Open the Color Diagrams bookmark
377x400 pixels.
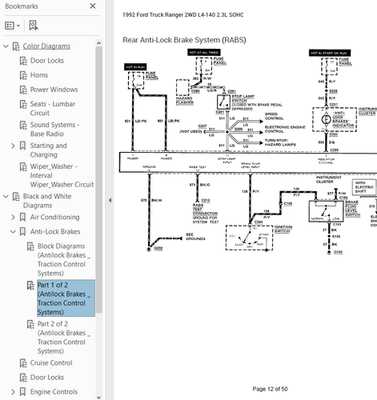tap(46, 46)
